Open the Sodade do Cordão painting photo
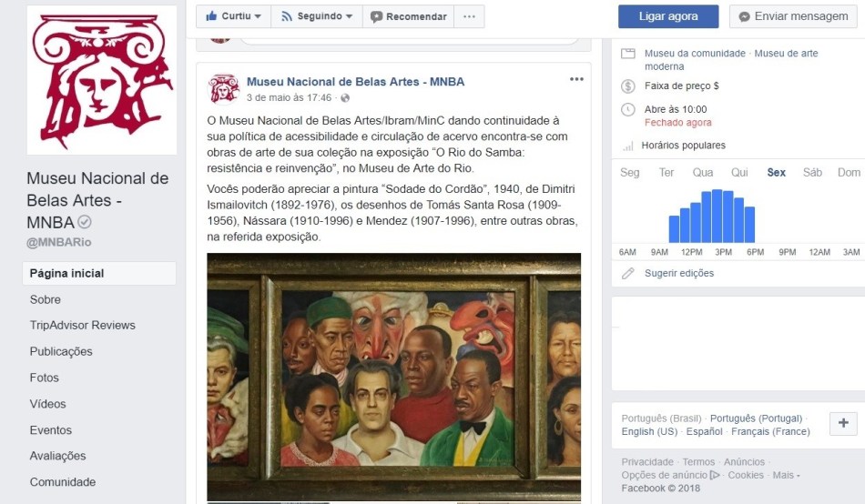 tap(394, 378)
